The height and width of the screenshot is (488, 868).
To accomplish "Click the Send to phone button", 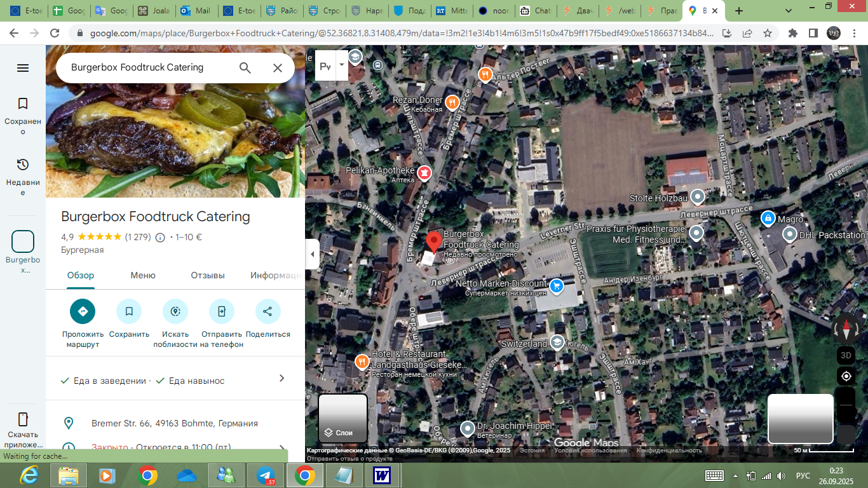I will [222, 311].
